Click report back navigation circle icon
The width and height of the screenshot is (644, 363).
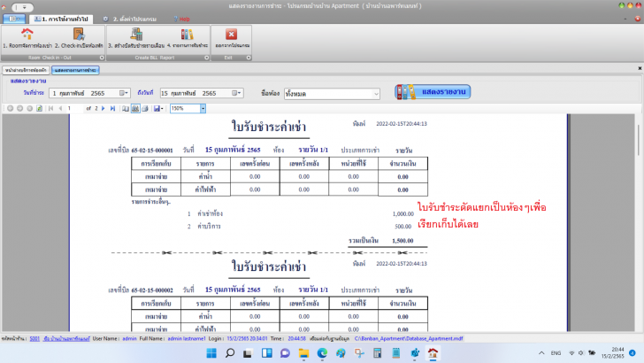11,109
